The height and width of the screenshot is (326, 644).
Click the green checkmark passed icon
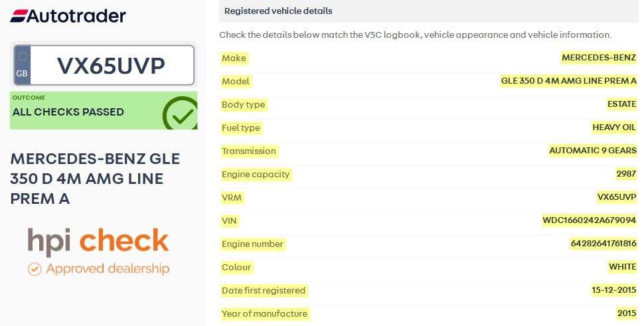coord(180,114)
